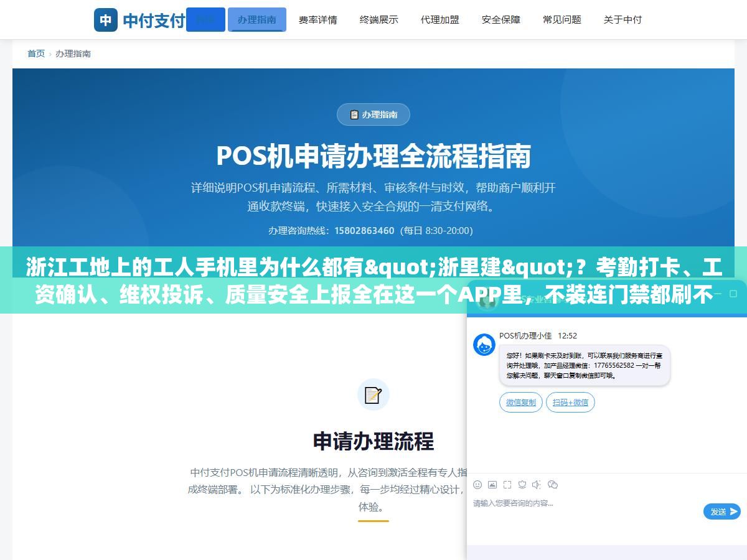747x560 pixels.
Task: Open the 关于中付 nav item
Action: 622,19
